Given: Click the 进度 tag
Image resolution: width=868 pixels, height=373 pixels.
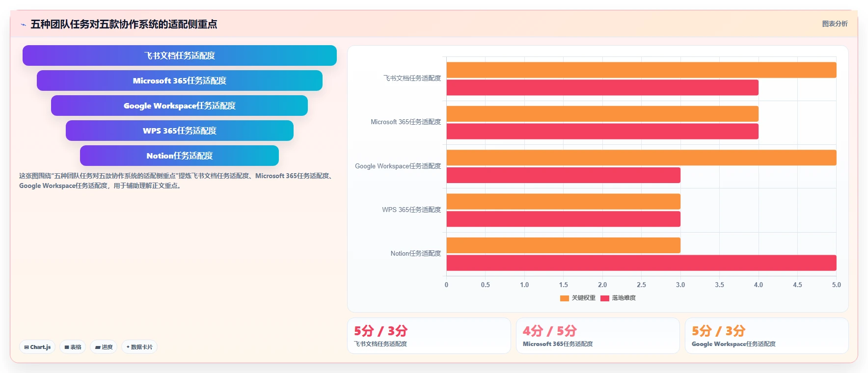Looking at the screenshot, I should point(104,347).
